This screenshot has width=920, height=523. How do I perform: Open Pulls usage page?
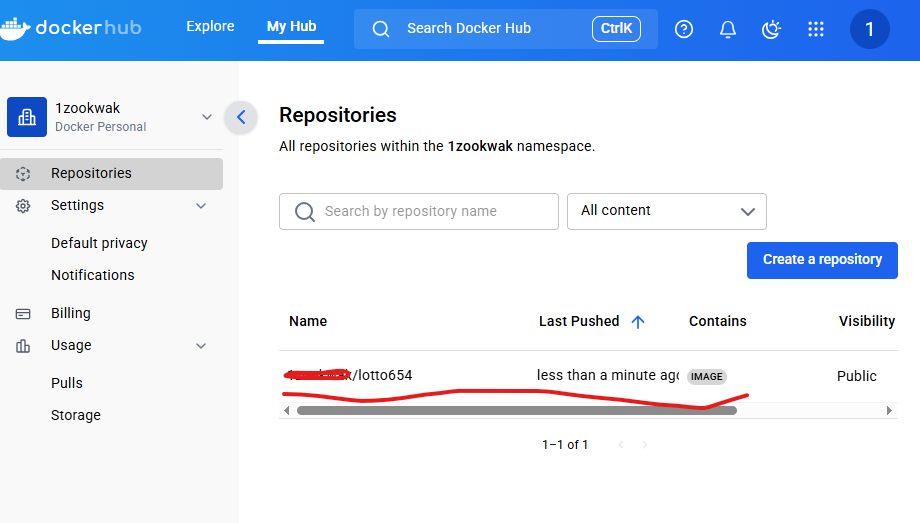pyautogui.click(x=67, y=383)
